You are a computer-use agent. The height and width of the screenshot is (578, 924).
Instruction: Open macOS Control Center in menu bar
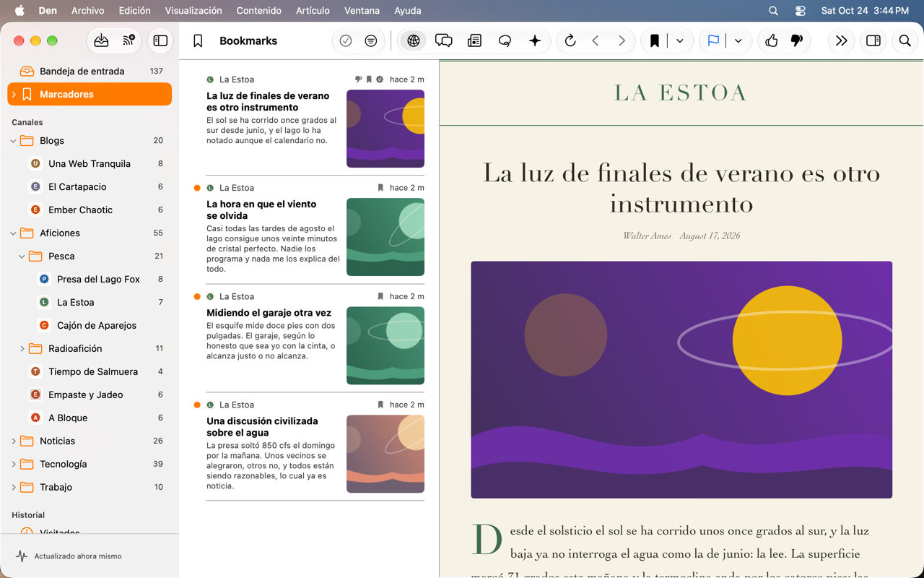(801, 11)
